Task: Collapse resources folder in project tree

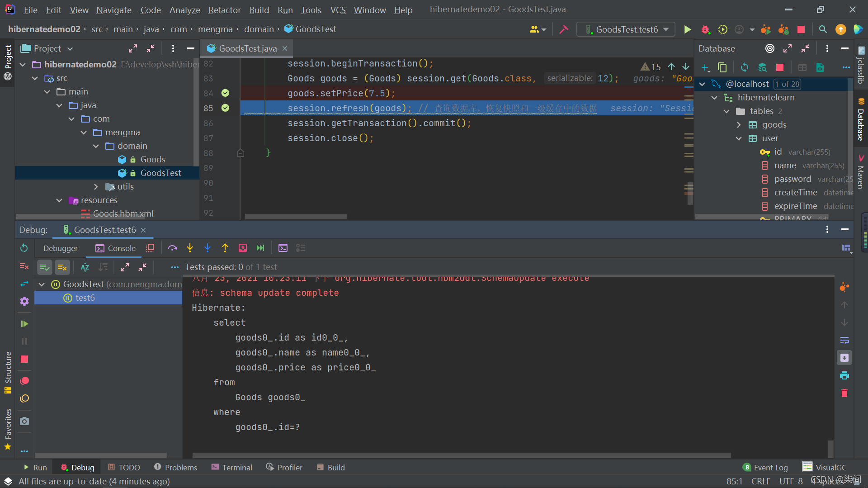Action: pos(59,200)
